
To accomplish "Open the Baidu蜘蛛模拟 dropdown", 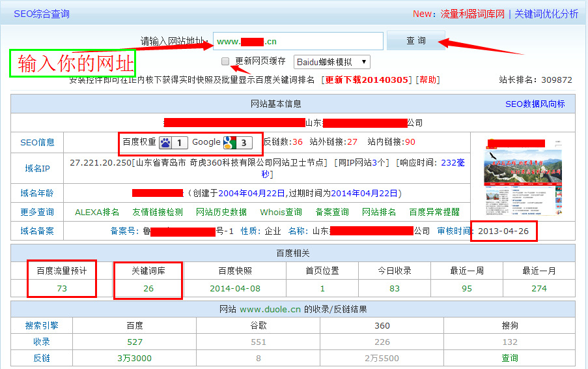I will tap(332, 62).
